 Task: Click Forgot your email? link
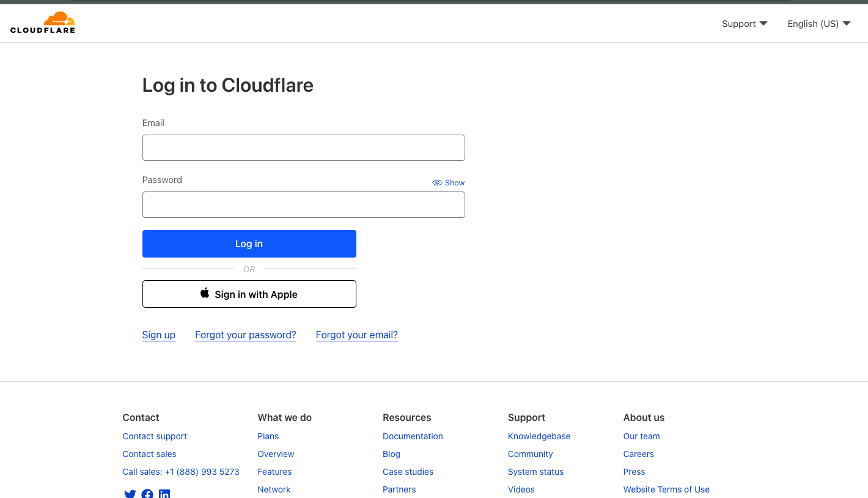tap(356, 335)
